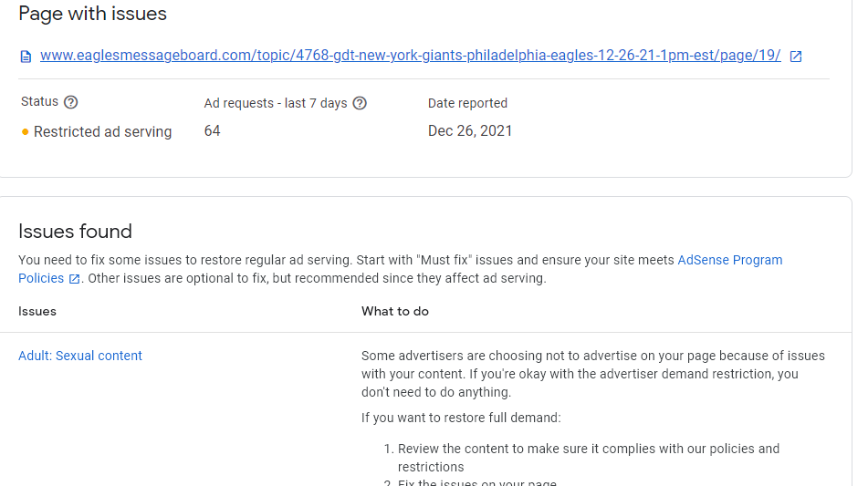Click the Dec 26, 2021 reported date

pos(470,130)
